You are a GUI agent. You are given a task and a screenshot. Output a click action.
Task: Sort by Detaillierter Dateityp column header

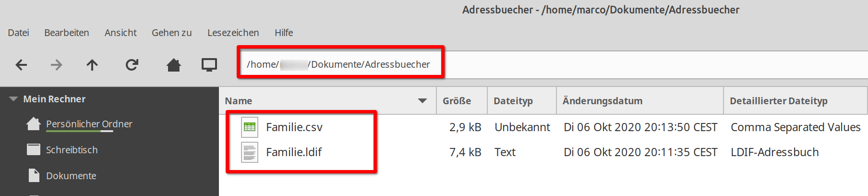[x=778, y=101]
